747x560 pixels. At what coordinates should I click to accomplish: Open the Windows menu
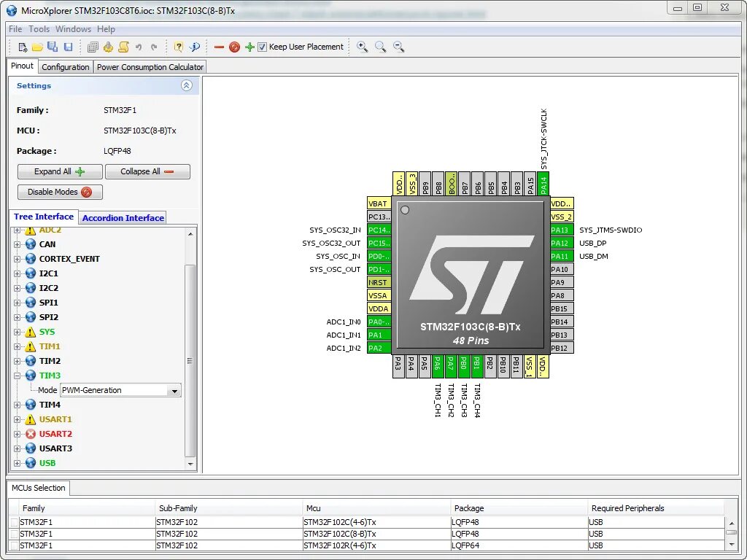74,29
